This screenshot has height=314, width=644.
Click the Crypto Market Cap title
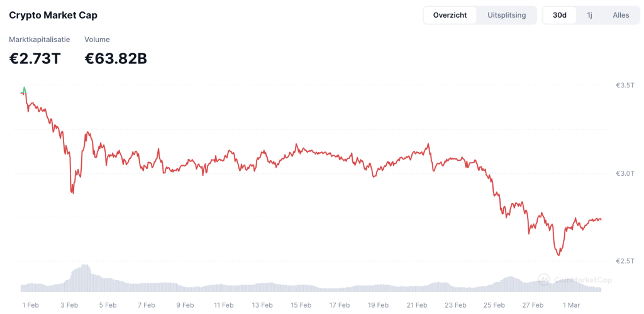pyautogui.click(x=53, y=15)
